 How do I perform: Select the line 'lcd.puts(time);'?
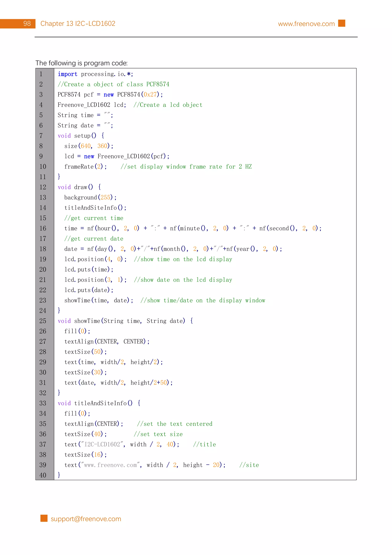coord(89,269)
